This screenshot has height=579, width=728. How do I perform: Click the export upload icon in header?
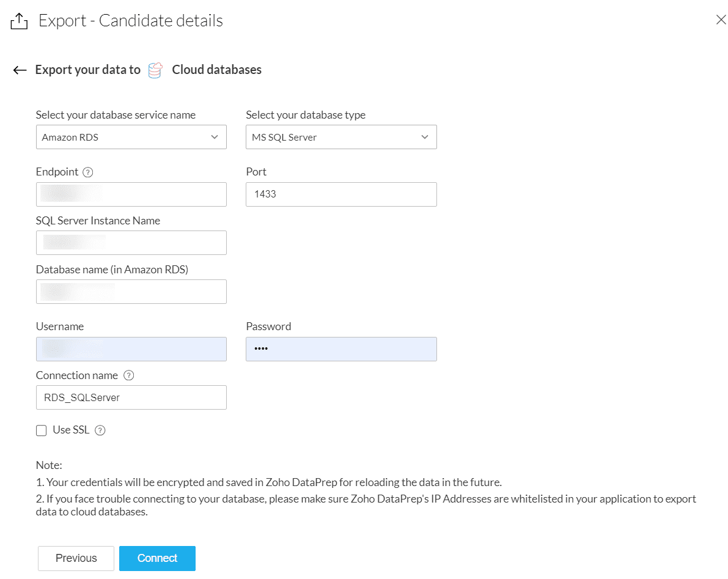[20, 21]
